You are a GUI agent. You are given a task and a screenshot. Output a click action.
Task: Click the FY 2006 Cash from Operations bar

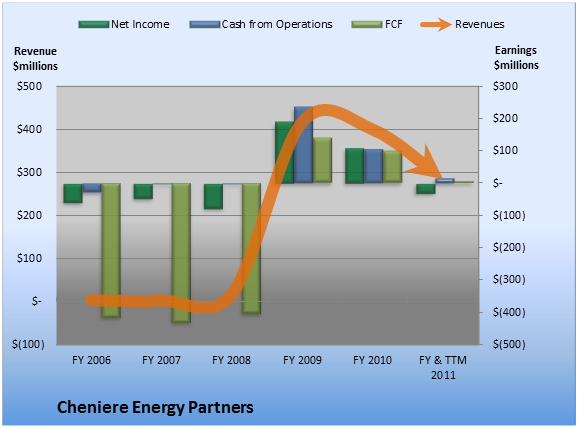pyautogui.click(x=92, y=187)
